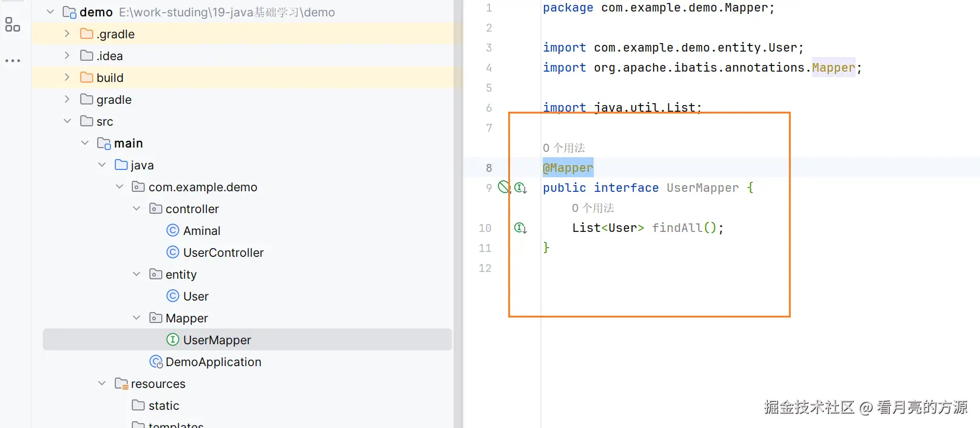Click the highlighted Mapper import on line 4
This screenshot has width=980, height=428.
833,67
